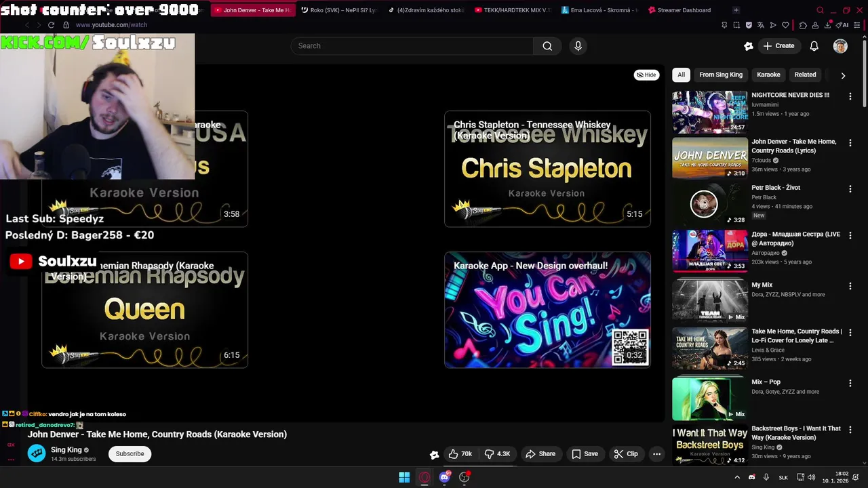Open the Lo-Fi Cover Country Roads video
Viewport: 868px width, 488px height.
click(x=710, y=348)
